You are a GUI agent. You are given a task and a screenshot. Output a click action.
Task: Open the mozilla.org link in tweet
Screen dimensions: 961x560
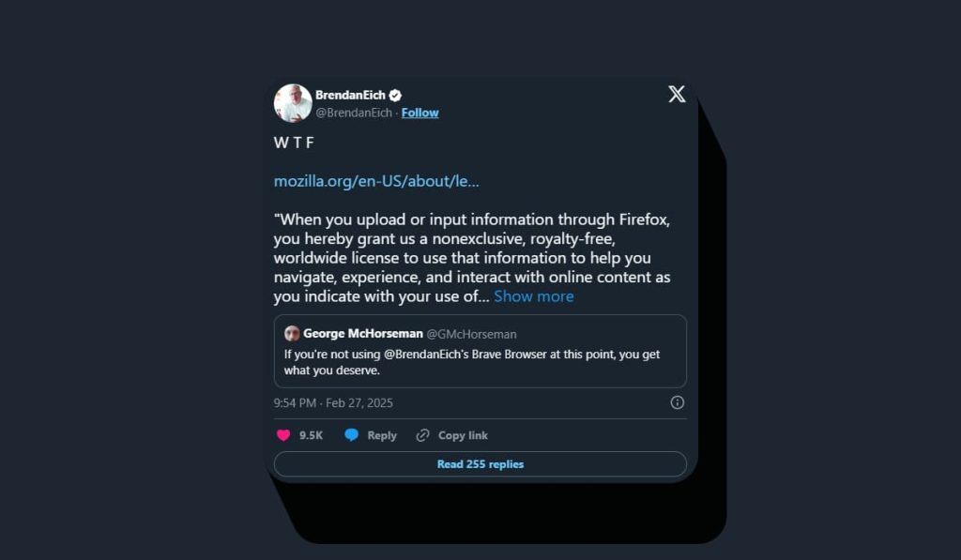click(x=376, y=181)
